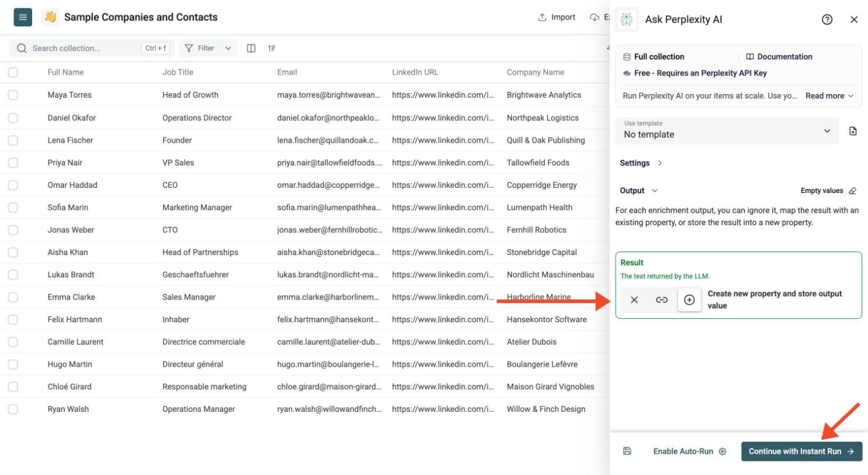Open the Filter dropdown
868x475 pixels.
(x=208, y=48)
